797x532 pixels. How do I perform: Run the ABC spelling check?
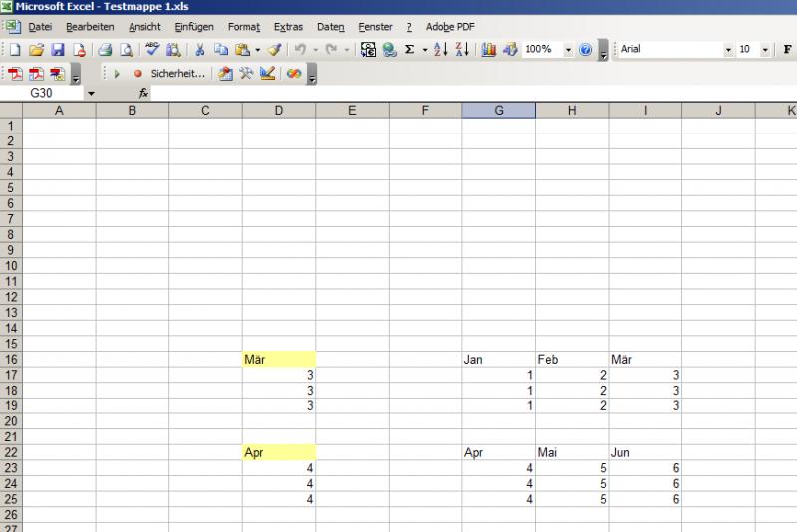[x=152, y=49]
